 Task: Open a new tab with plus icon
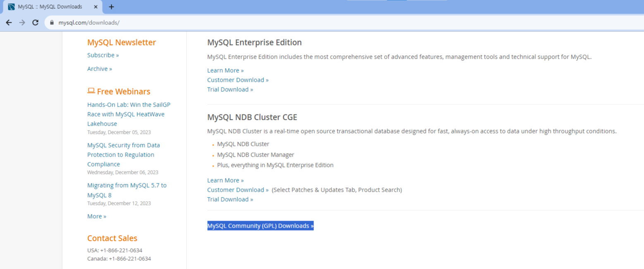(111, 7)
